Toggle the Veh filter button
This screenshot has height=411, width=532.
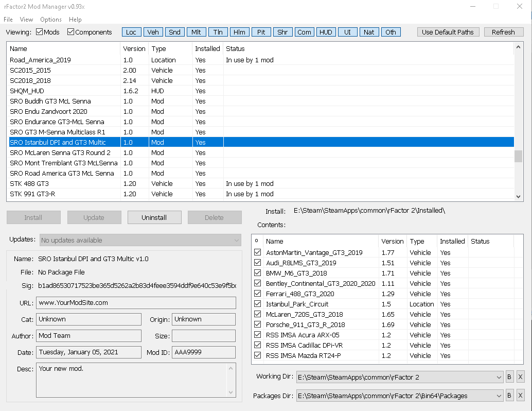click(153, 32)
